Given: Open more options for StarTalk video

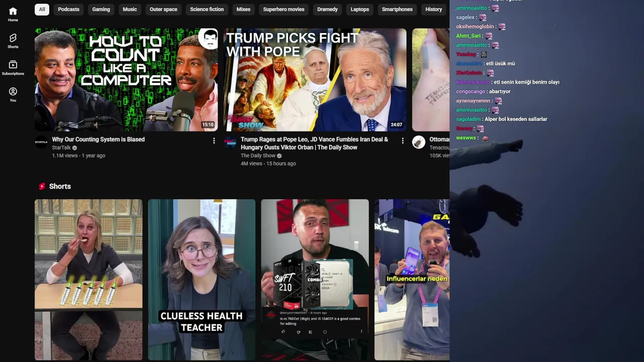Looking at the screenshot, I should point(214,141).
